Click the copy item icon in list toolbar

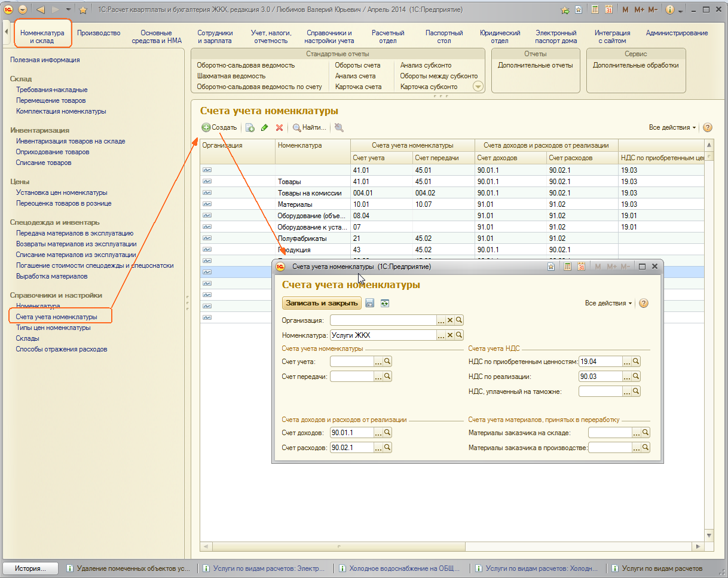pos(250,127)
